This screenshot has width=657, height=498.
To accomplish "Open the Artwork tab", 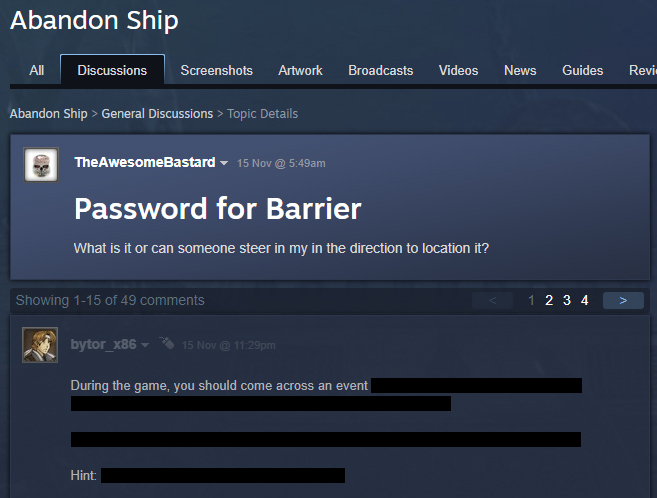I will tap(300, 70).
